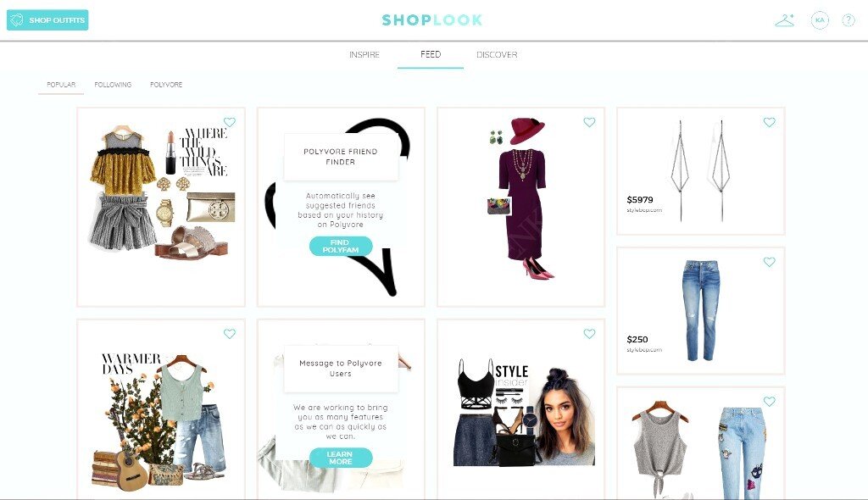Viewport: 868px width, 500px height.
Task: Open the burgundy dress outfit thumbnail
Action: point(521,207)
